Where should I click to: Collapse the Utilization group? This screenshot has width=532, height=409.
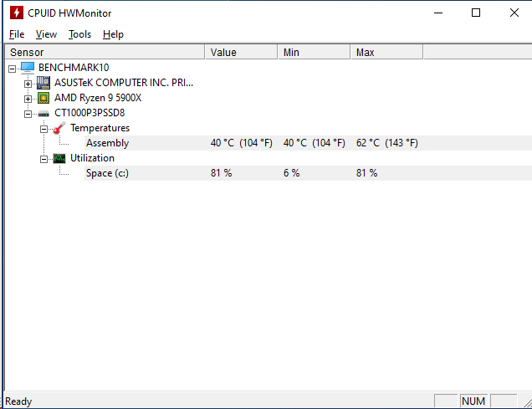pyautogui.click(x=43, y=159)
